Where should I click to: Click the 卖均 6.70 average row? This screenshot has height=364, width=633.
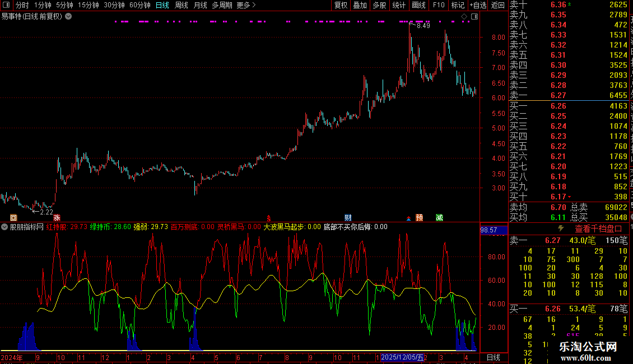click(x=538, y=207)
